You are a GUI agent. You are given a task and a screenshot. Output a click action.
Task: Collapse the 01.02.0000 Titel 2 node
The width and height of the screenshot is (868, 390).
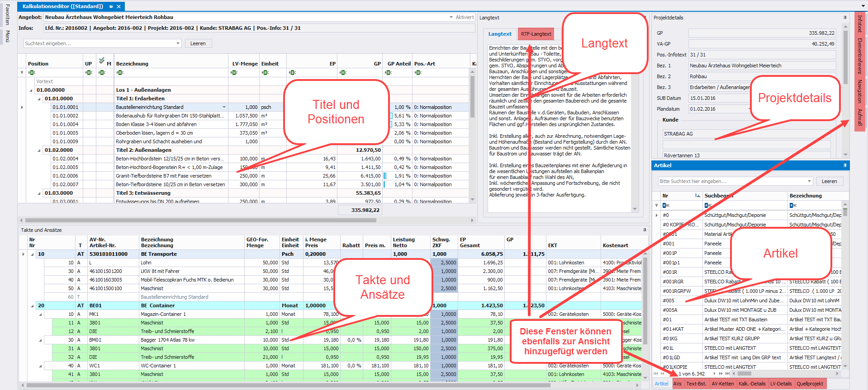coord(39,150)
